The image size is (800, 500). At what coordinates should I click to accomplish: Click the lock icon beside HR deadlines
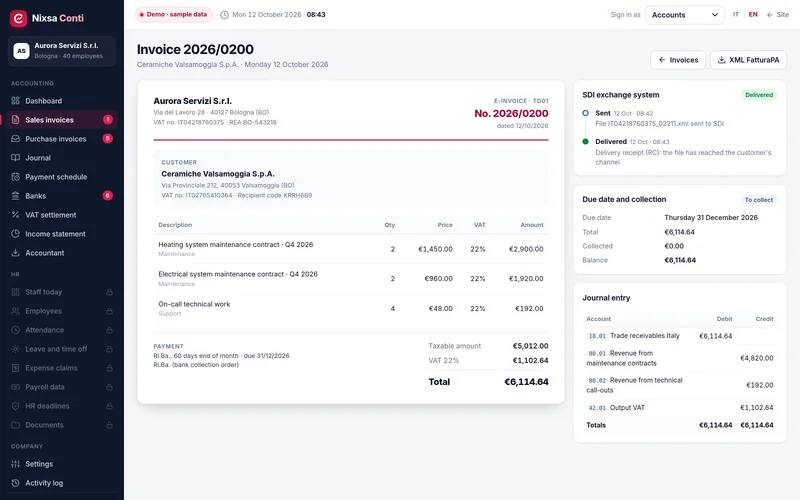pyautogui.click(x=109, y=406)
